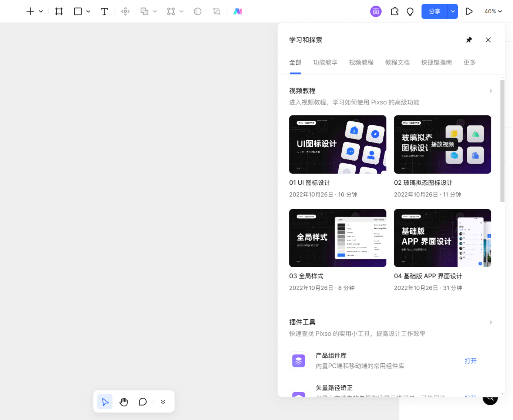
Task: Select the Rectangle shape tool
Action: coord(78,11)
